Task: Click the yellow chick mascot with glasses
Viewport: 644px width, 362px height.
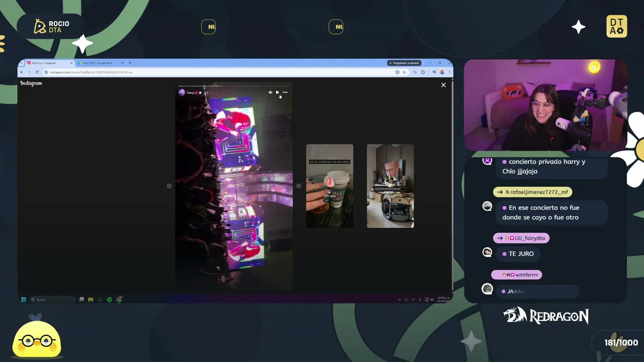Action: coord(37,338)
